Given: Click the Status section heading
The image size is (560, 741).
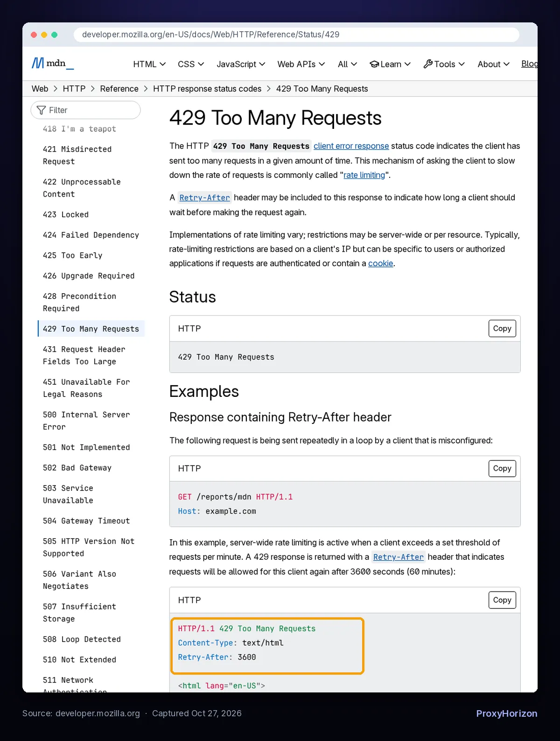Looking at the screenshot, I should (x=192, y=297).
